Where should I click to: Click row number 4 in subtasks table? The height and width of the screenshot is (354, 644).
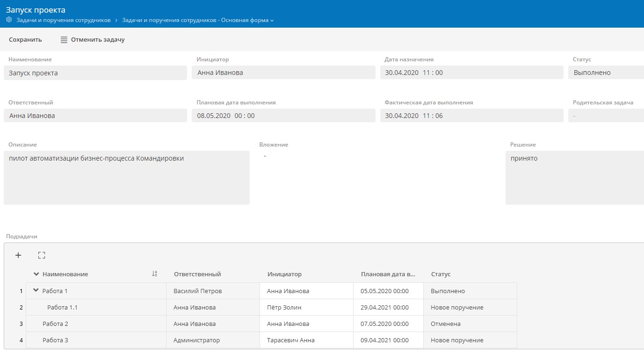coord(21,340)
